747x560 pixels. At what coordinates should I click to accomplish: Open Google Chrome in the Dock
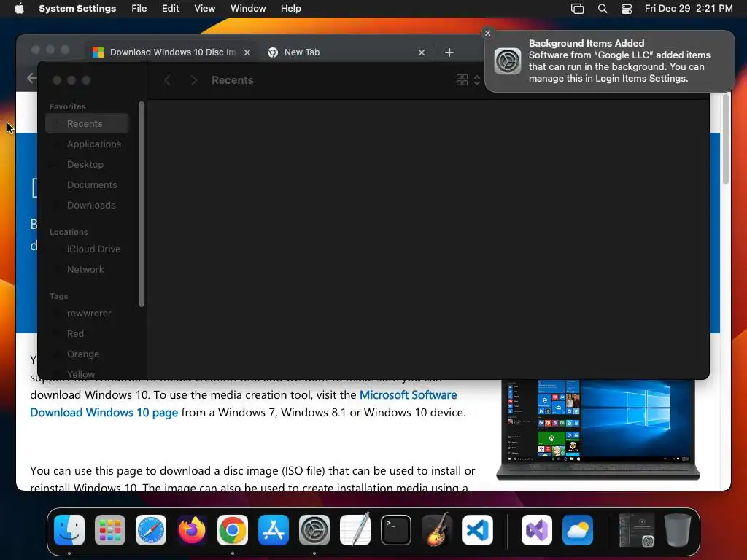tap(233, 530)
